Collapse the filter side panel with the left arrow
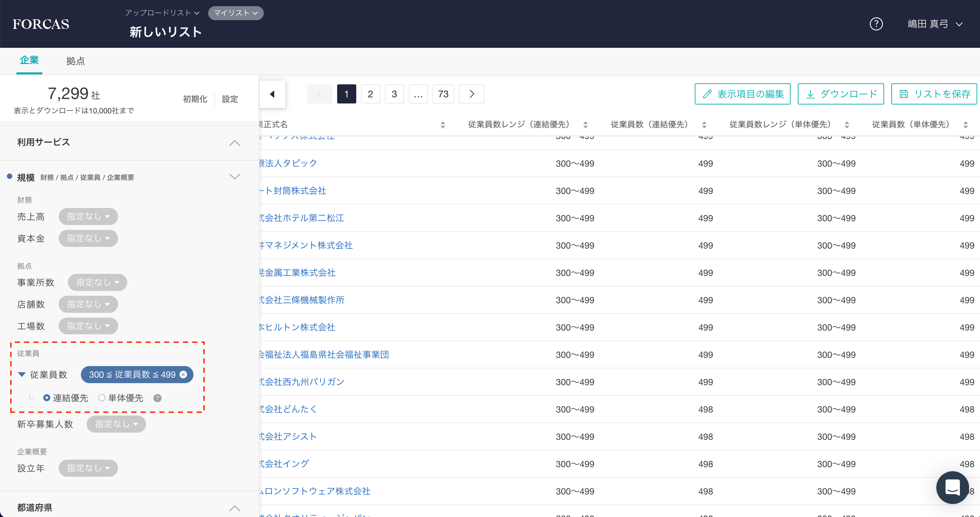Image resolution: width=980 pixels, height=517 pixels. [272, 94]
